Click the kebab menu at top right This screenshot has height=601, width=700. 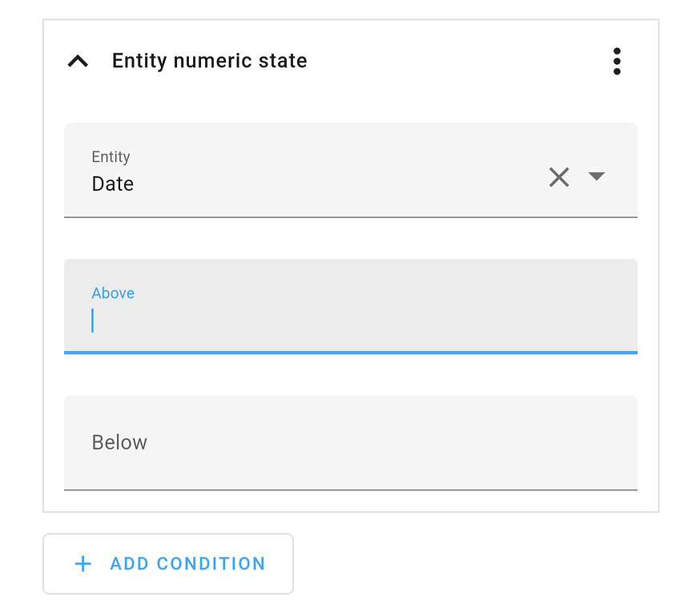[x=617, y=61]
